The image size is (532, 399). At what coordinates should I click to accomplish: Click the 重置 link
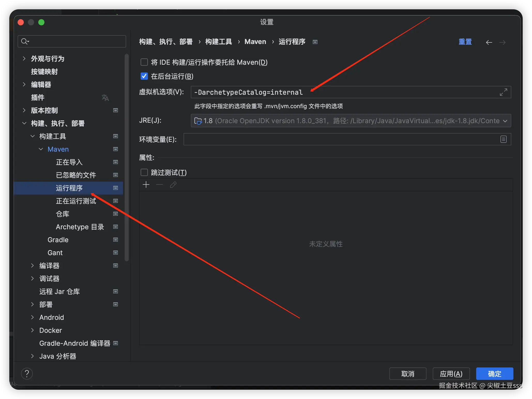click(465, 42)
